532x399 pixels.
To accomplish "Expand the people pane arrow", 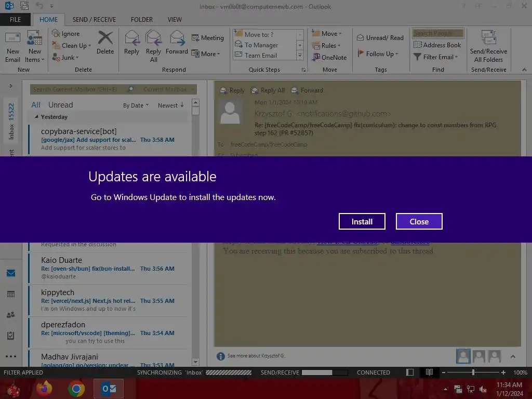I will (513, 356).
